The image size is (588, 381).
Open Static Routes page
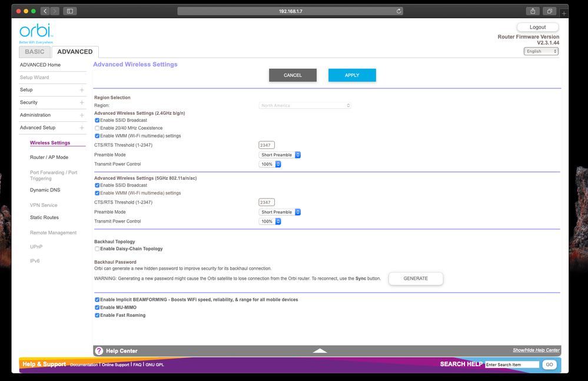pyautogui.click(x=44, y=217)
